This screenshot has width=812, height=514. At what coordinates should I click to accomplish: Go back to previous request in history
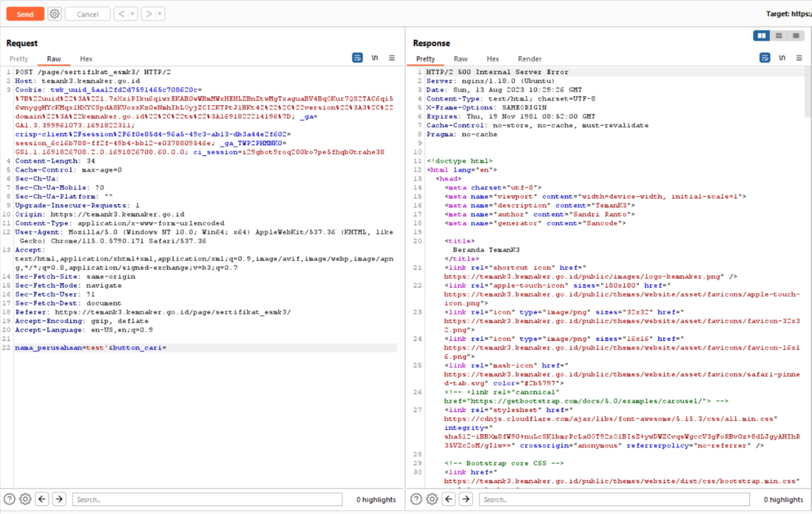(x=121, y=14)
